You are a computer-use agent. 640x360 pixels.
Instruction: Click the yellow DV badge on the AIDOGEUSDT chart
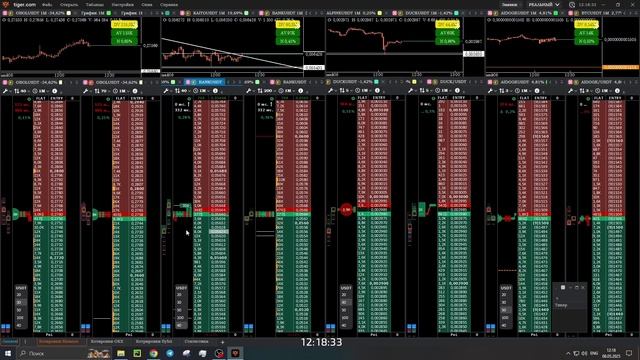pyautogui.click(x=586, y=24)
